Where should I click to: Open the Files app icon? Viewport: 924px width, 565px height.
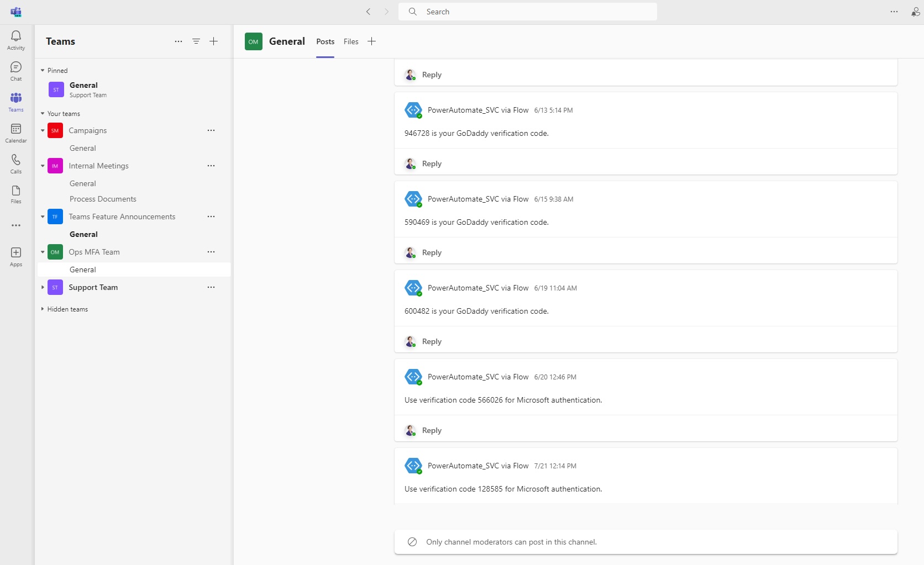pos(16,194)
